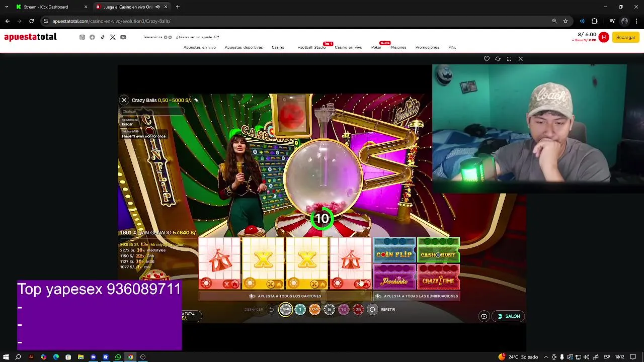Show hidden system tray icons
The width and height of the screenshot is (644, 362).
click(x=546, y=357)
